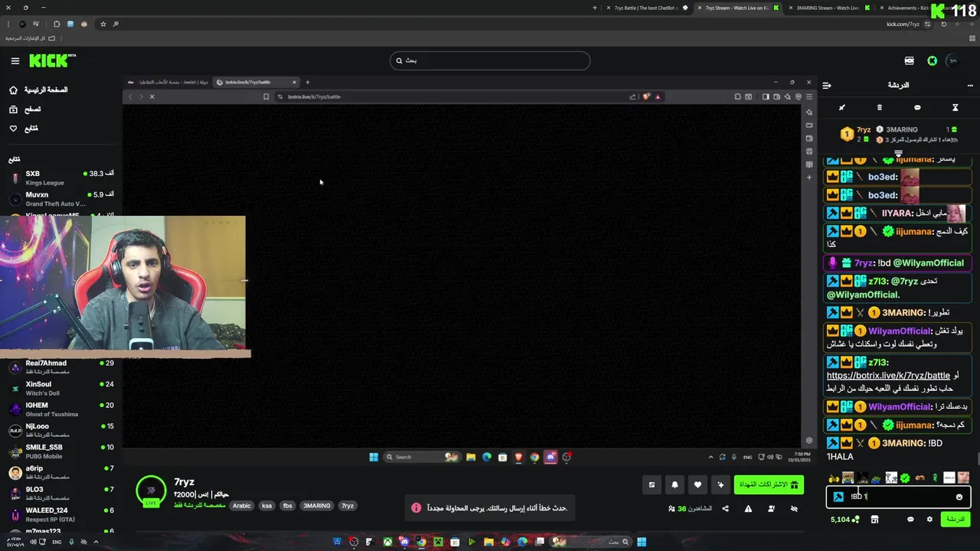The image size is (980, 551).
Task: Open the following sidebar item with heart
Action: 24,129
